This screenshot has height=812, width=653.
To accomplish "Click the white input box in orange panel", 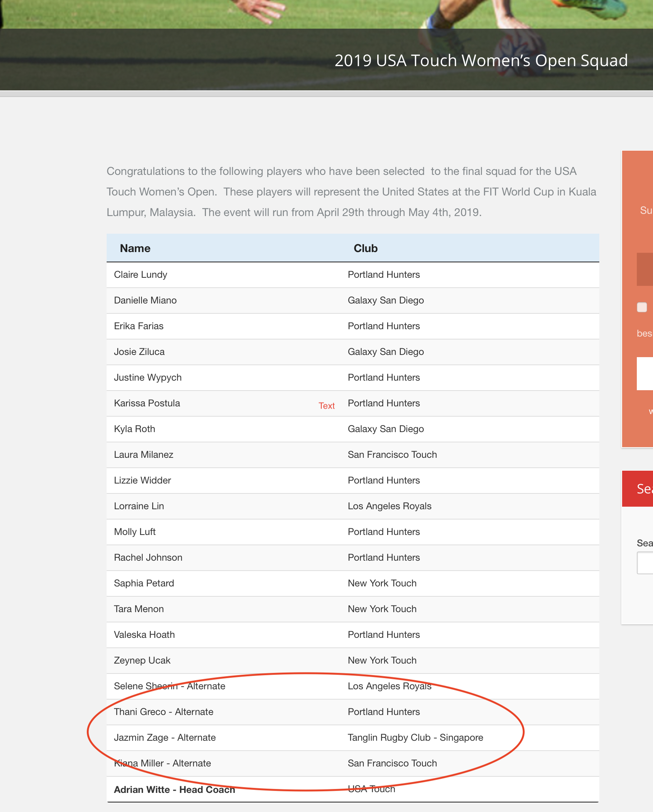I will [x=645, y=374].
